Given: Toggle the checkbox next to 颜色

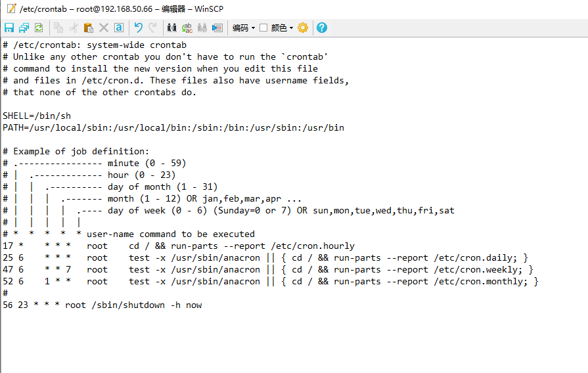Looking at the screenshot, I should (263, 28).
